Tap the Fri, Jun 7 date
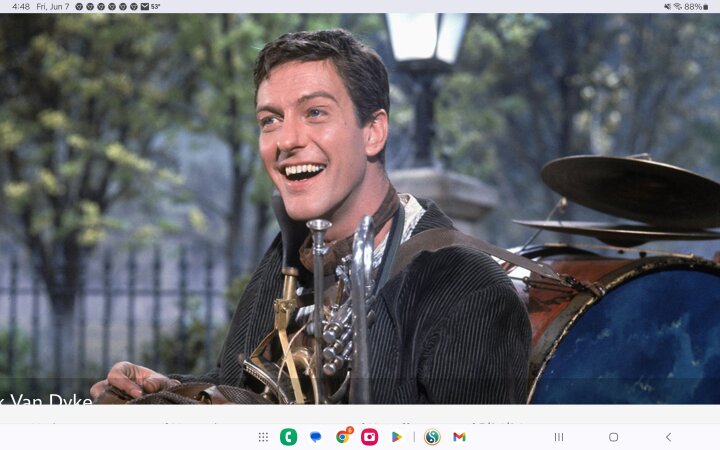Screen dimensions: 720x450 coord(53,6)
